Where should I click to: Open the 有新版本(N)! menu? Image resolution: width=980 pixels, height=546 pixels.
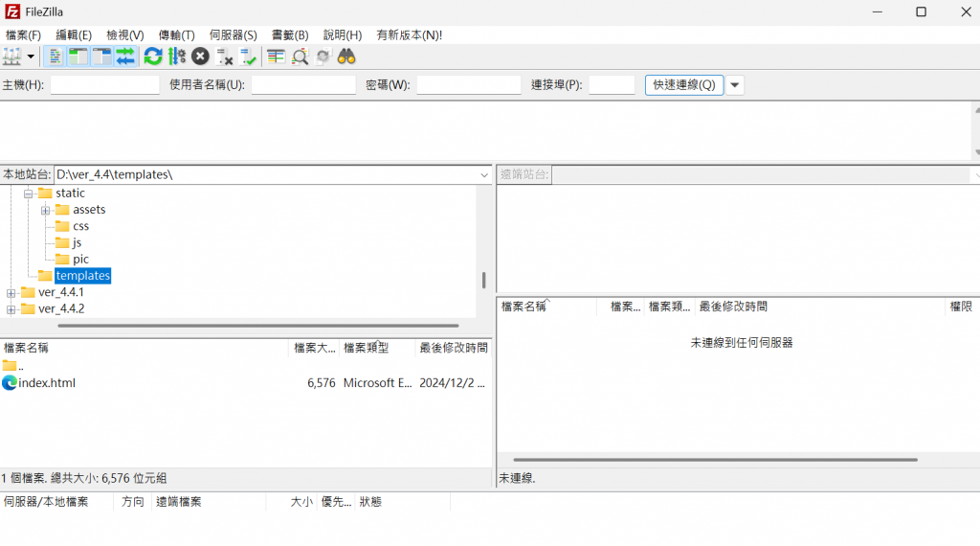click(410, 35)
